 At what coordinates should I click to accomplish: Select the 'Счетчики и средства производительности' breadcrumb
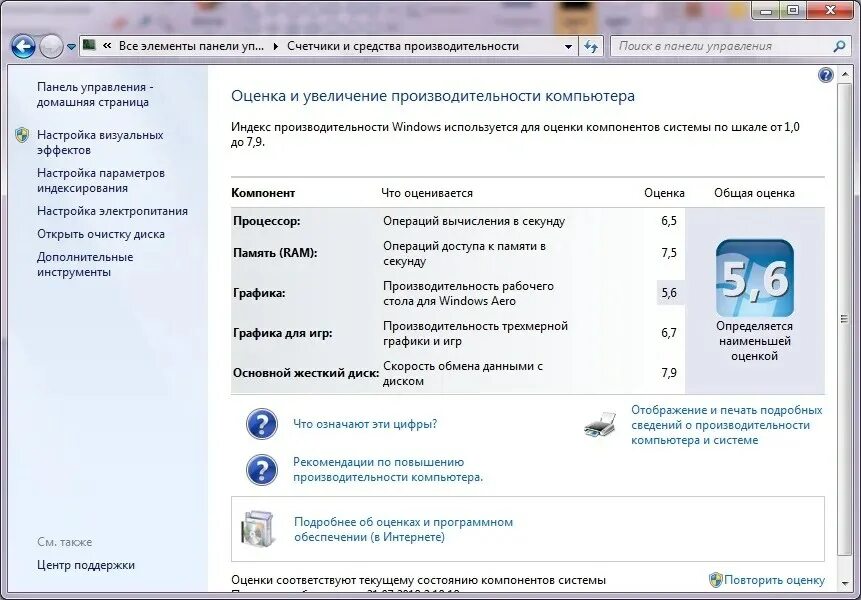(402, 46)
